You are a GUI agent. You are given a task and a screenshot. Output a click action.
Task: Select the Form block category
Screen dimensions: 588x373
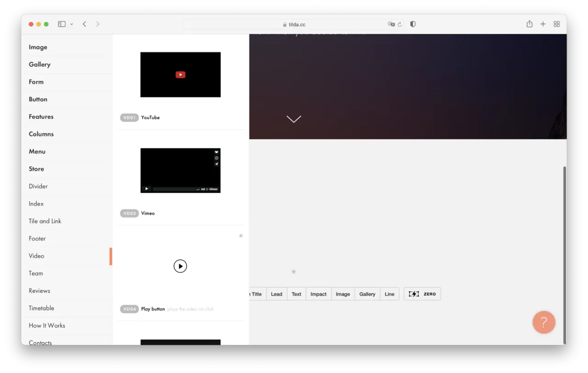point(67,82)
